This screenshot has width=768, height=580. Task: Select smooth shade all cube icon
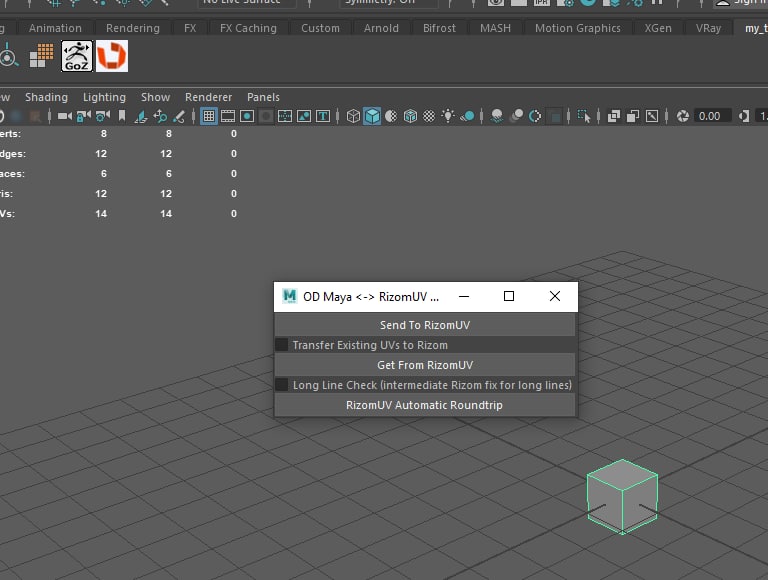[x=372, y=116]
